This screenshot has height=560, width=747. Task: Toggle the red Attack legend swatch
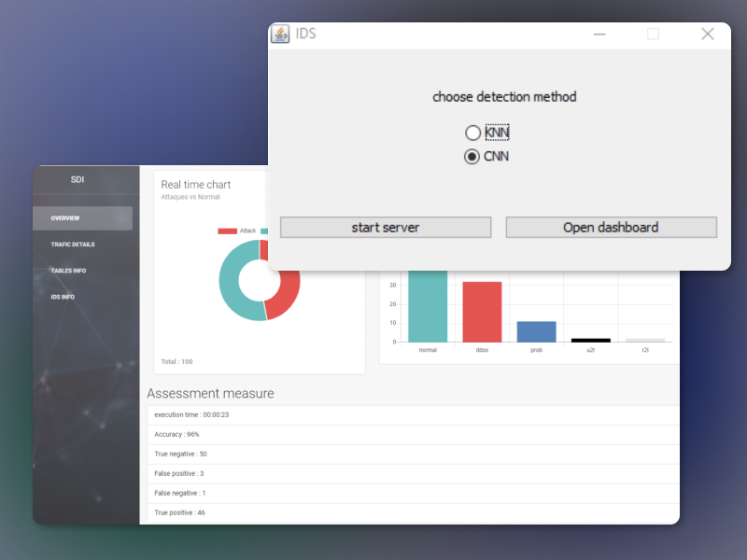[x=227, y=231]
